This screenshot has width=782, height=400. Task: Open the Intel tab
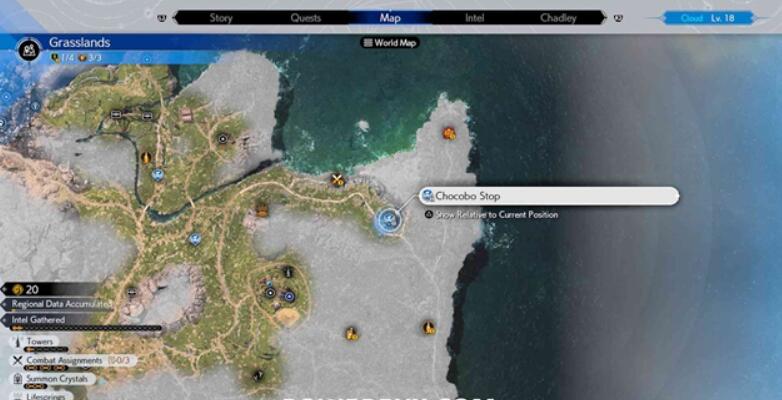(x=475, y=17)
